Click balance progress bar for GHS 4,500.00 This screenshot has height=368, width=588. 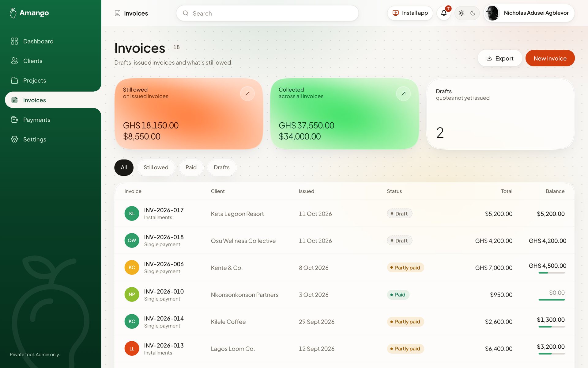click(x=552, y=273)
